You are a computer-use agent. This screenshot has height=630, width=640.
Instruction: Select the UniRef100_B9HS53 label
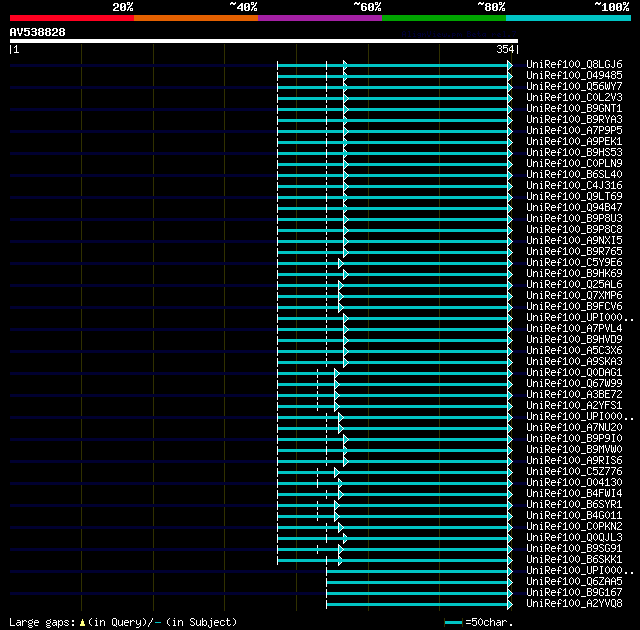point(574,152)
